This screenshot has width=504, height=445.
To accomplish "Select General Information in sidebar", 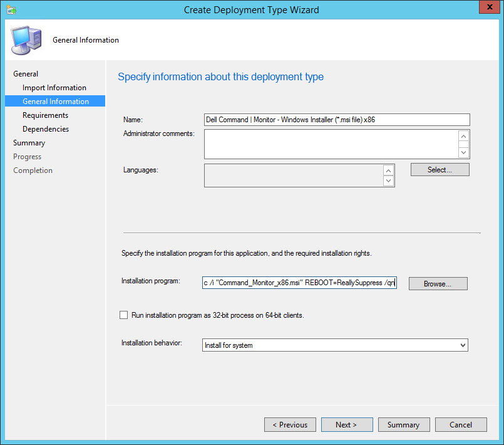I will coord(56,102).
